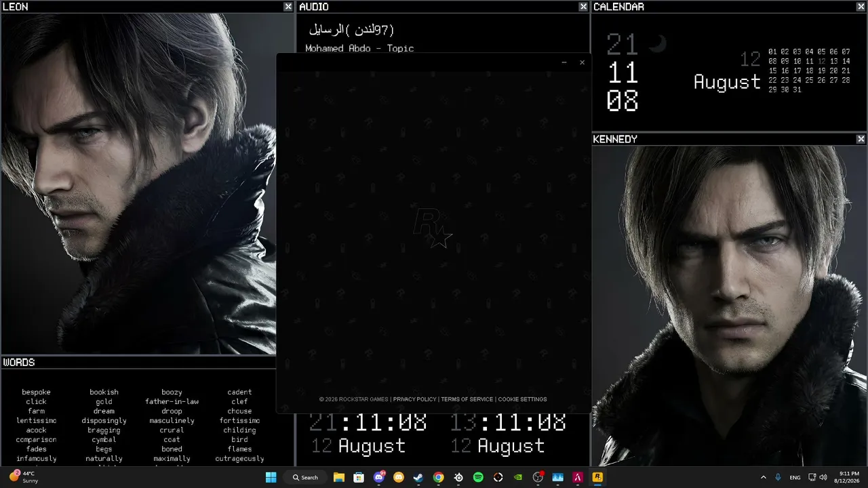Close the LEON widget panel
Image resolution: width=868 pixels, height=488 pixels.
tap(288, 7)
